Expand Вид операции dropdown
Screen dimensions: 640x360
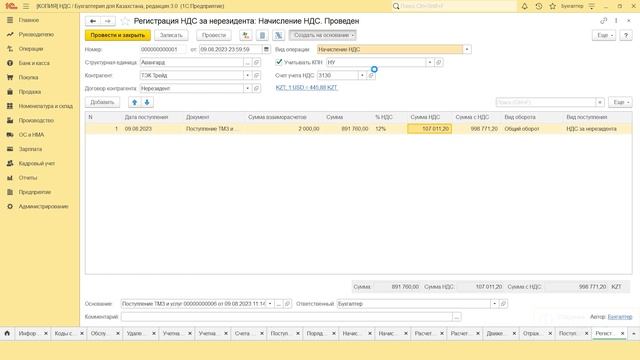(467, 49)
